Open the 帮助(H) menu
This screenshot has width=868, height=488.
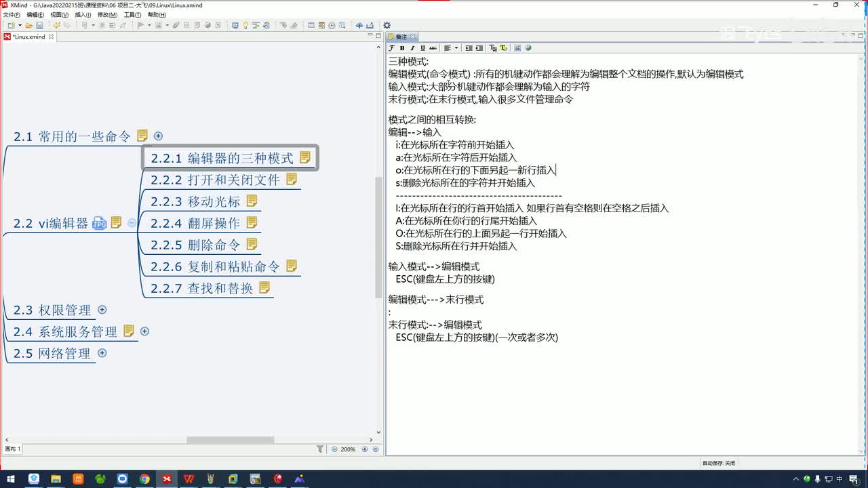[x=157, y=14]
